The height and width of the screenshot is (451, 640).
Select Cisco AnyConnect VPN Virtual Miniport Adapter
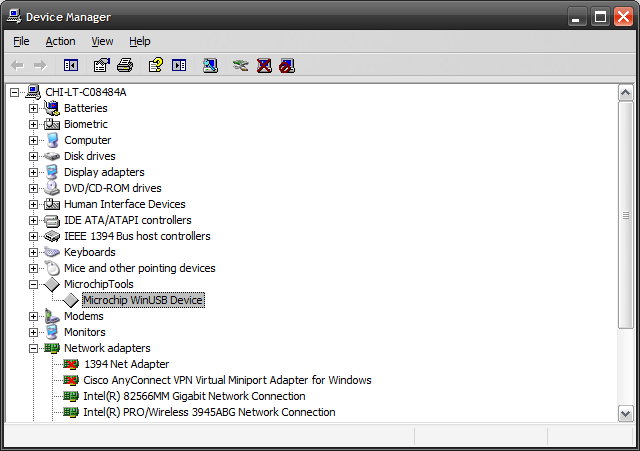227,380
